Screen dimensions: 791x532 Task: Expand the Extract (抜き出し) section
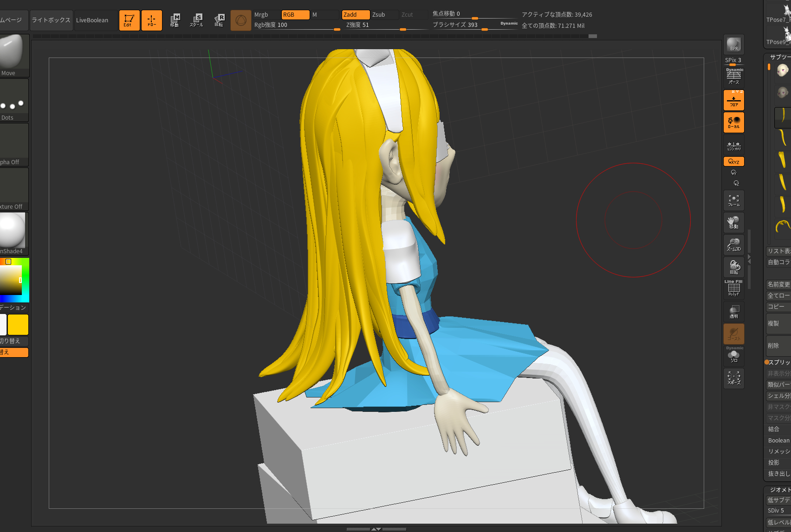click(778, 474)
